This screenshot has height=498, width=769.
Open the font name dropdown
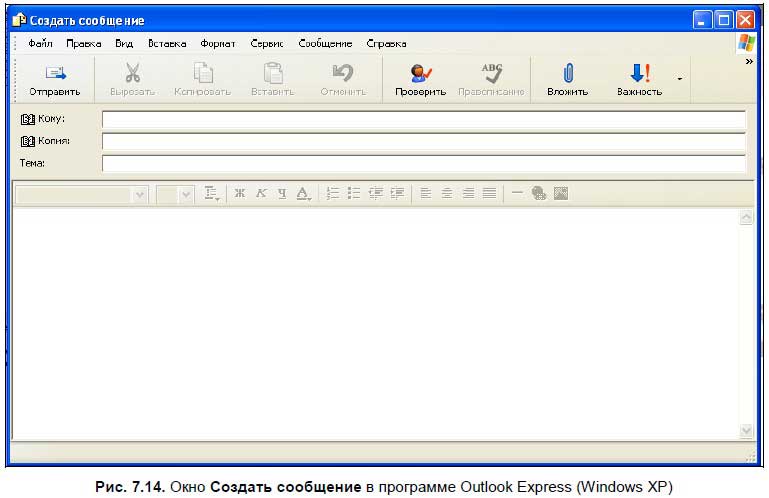pyautogui.click(x=140, y=195)
